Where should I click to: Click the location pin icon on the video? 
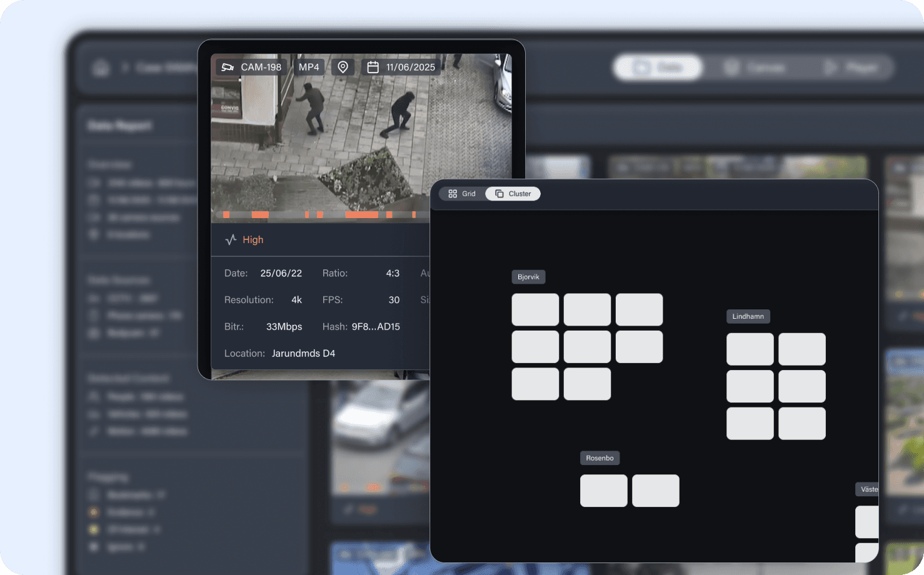[x=343, y=67]
